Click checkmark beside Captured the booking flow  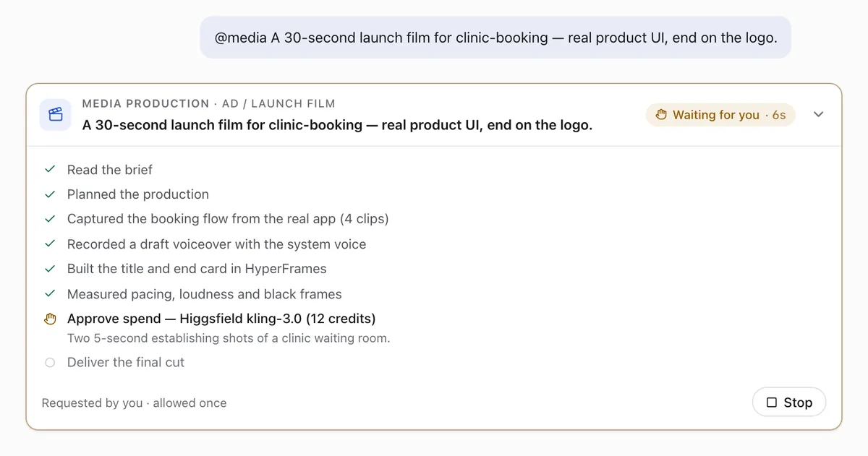(50, 219)
